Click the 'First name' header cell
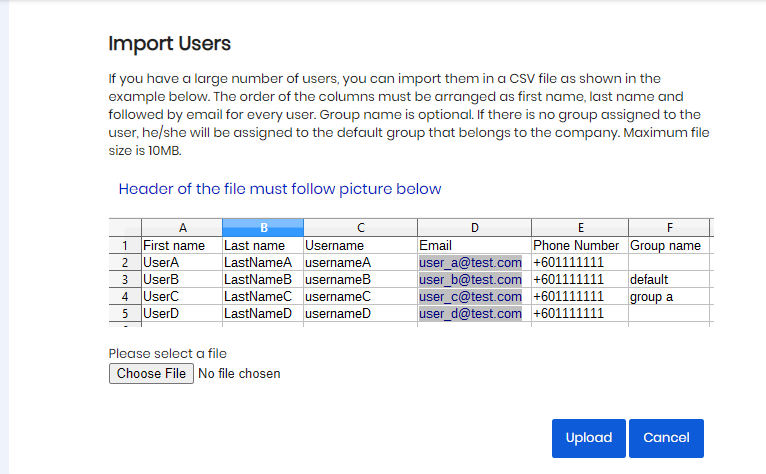 pos(174,245)
